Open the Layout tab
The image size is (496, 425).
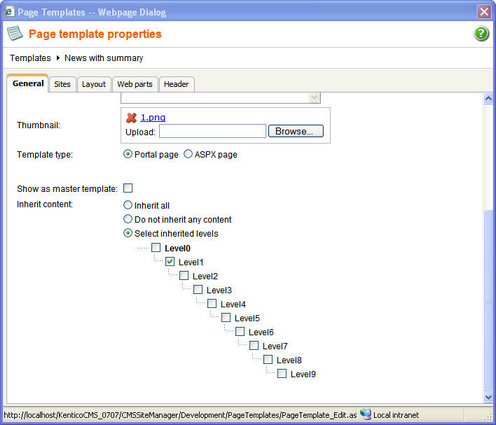pyautogui.click(x=94, y=84)
